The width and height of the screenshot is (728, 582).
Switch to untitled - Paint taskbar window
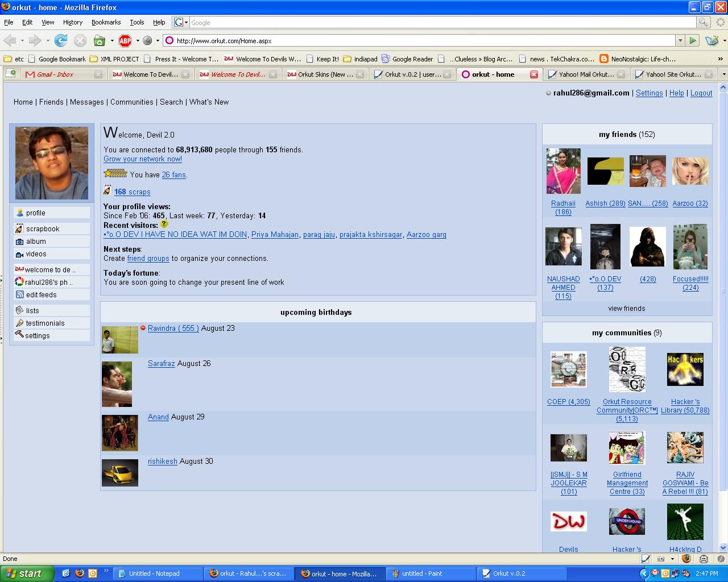pyautogui.click(x=431, y=573)
